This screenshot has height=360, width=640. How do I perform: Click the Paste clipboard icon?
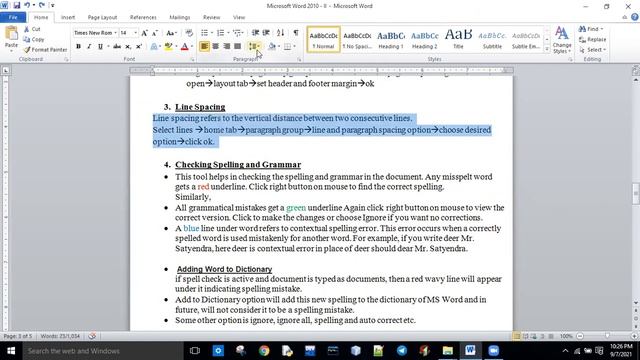pos(11,33)
